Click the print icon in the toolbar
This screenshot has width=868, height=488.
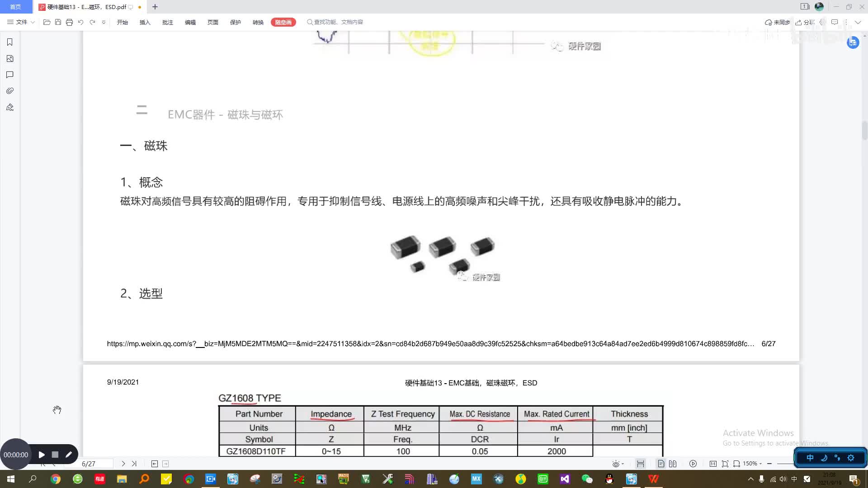[69, 22]
